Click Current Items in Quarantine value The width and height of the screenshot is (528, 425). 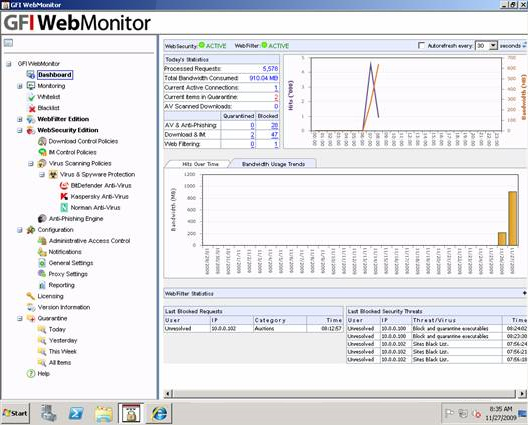coord(276,97)
